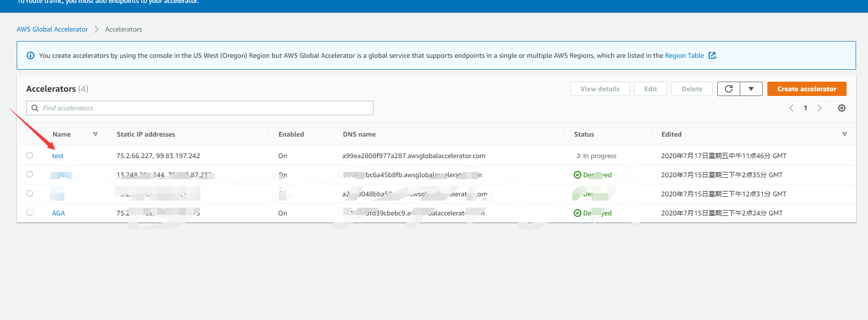Select the radio button for test accelerator
Viewport: 868px width, 320px height.
pos(30,155)
